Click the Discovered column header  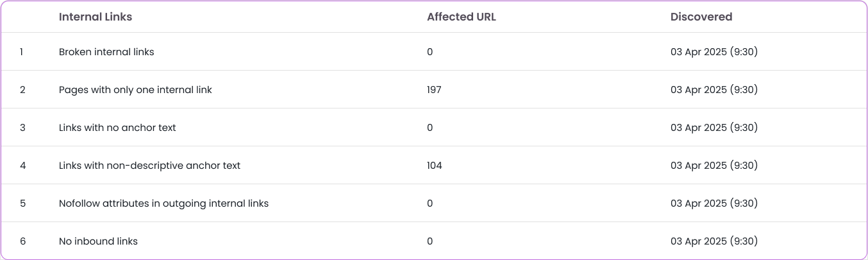tap(701, 17)
